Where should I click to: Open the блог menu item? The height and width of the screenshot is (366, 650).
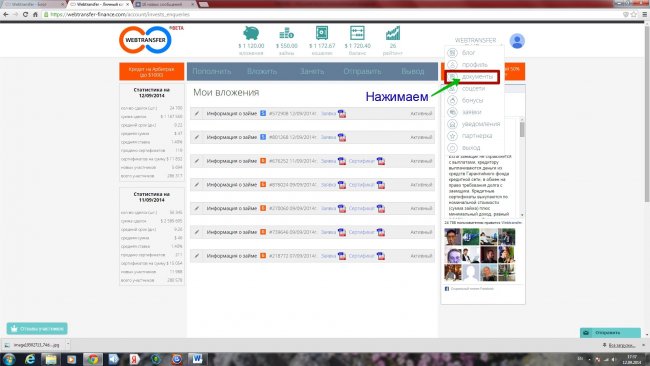coord(468,53)
